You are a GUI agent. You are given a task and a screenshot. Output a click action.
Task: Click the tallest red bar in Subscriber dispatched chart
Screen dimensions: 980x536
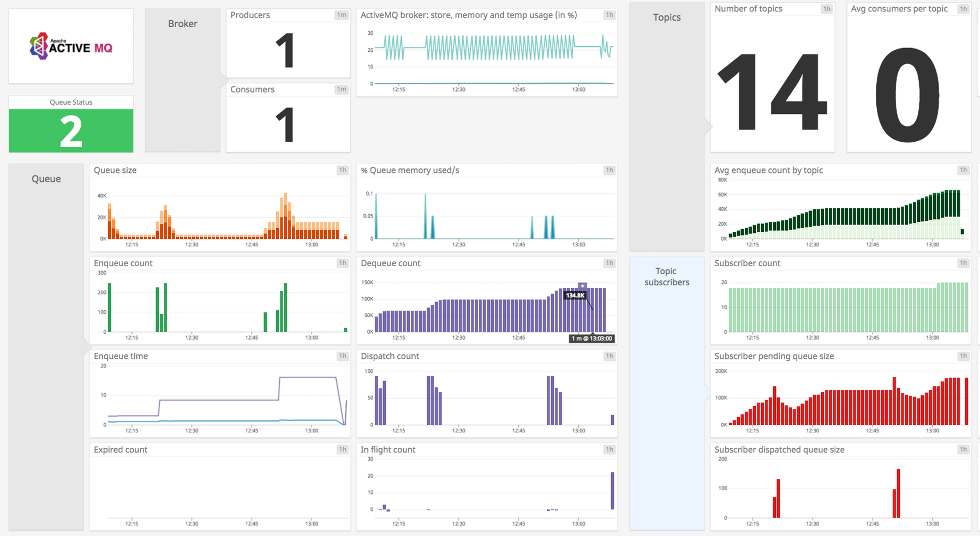click(x=898, y=493)
